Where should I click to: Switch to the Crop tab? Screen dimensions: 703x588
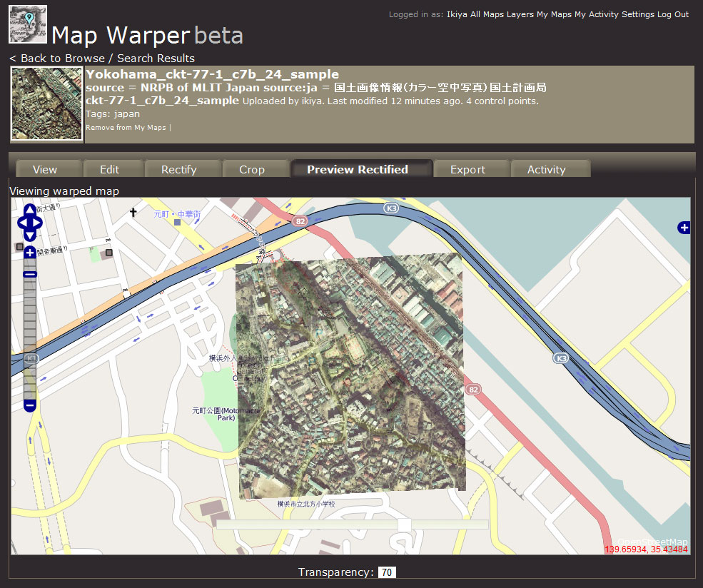[252, 169]
